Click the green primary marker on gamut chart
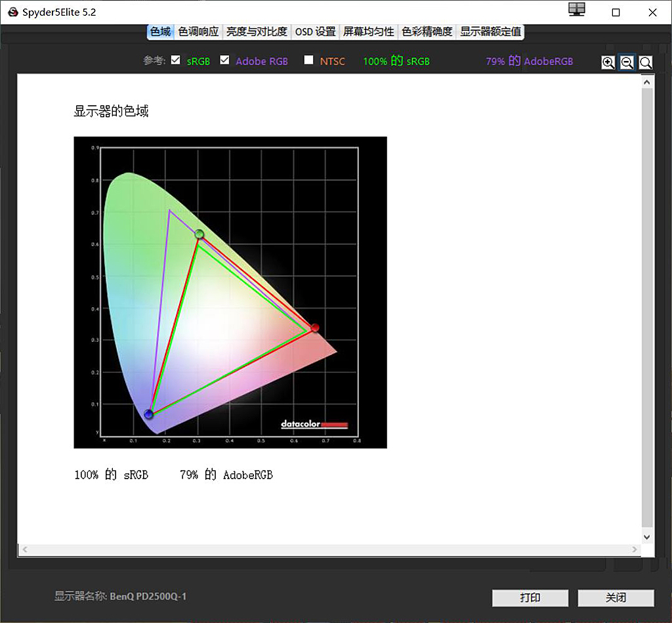 [199, 234]
